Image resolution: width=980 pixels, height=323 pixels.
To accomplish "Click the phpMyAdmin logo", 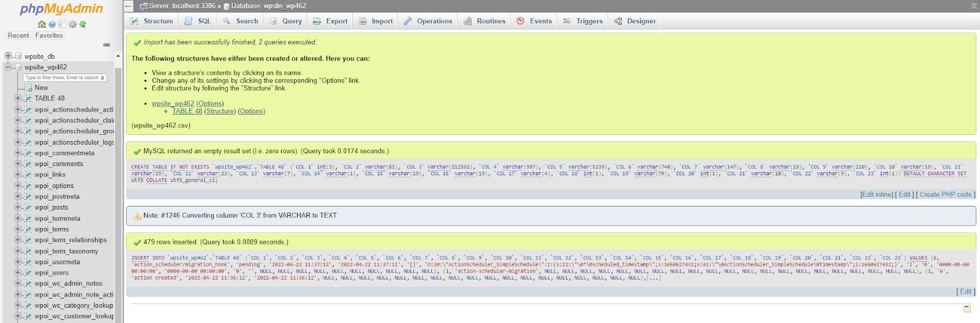I will tap(61, 9).
